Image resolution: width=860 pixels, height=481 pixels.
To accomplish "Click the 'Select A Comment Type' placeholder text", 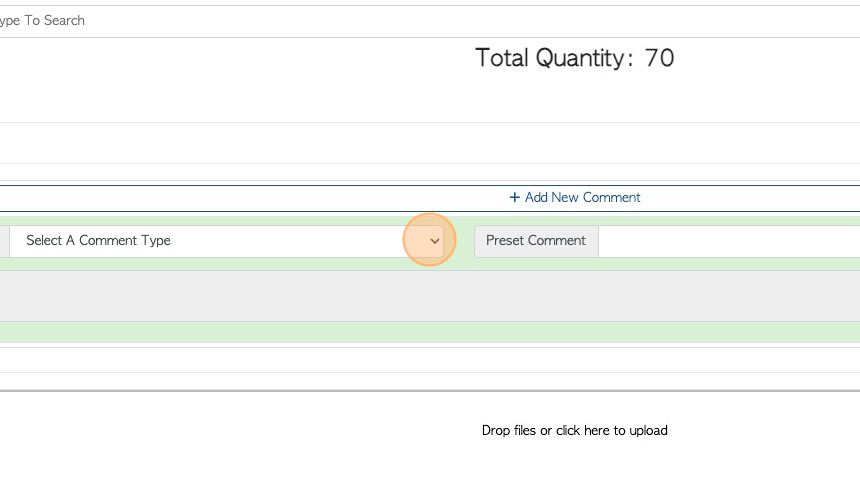I will click(98, 240).
